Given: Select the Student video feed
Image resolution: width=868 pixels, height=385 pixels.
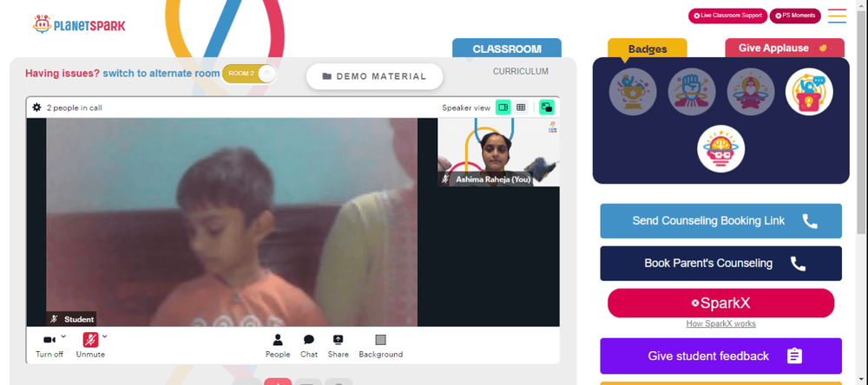Looking at the screenshot, I should coord(232,222).
